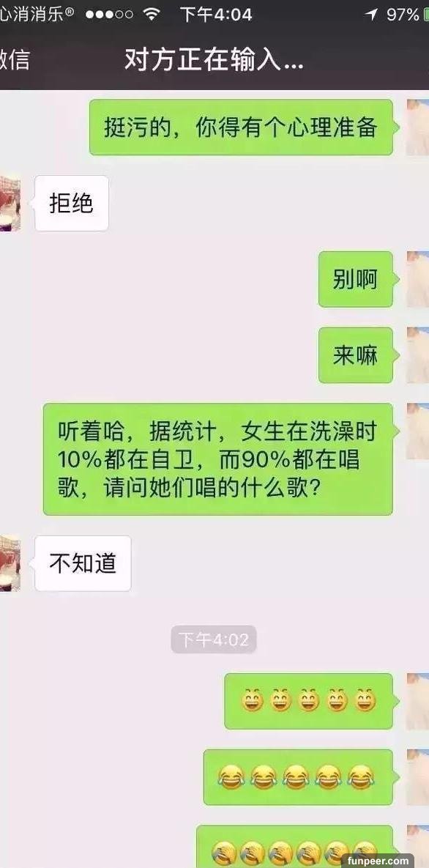Tap the location arrow status icon

pyautogui.click(x=371, y=15)
